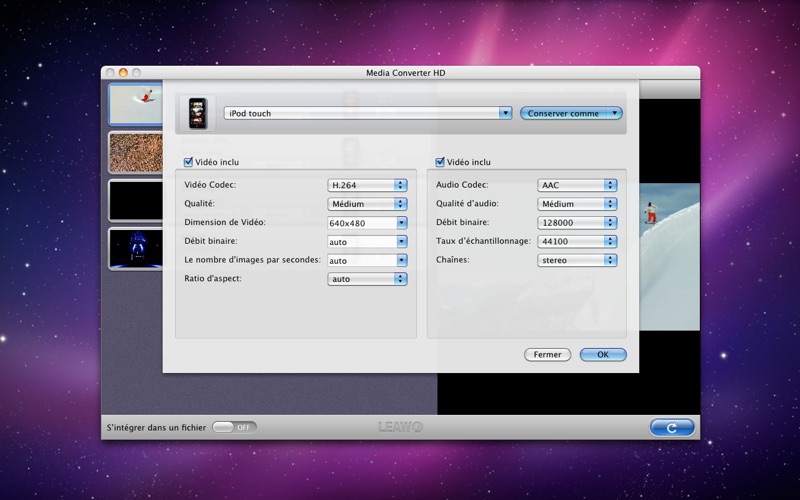The width and height of the screenshot is (800, 500).
Task: Click the Dimension de Vidéo: label
Action: [225, 222]
